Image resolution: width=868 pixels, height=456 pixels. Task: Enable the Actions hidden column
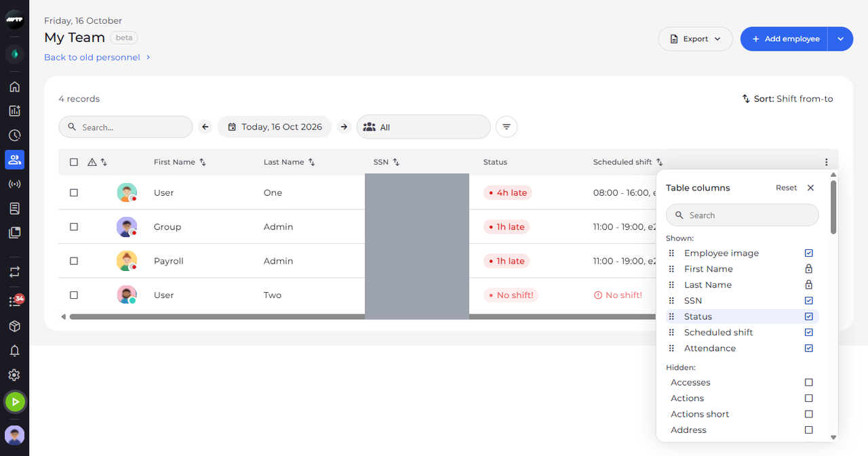click(808, 398)
